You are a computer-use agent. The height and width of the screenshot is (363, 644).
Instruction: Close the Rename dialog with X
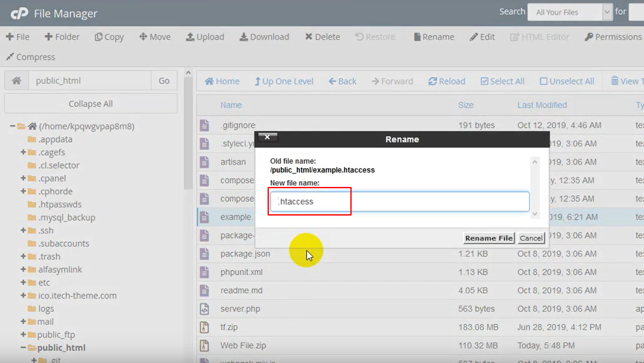point(267,137)
